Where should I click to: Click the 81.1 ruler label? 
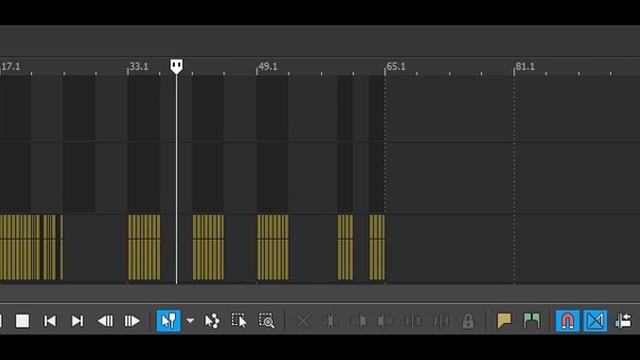tap(525, 66)
